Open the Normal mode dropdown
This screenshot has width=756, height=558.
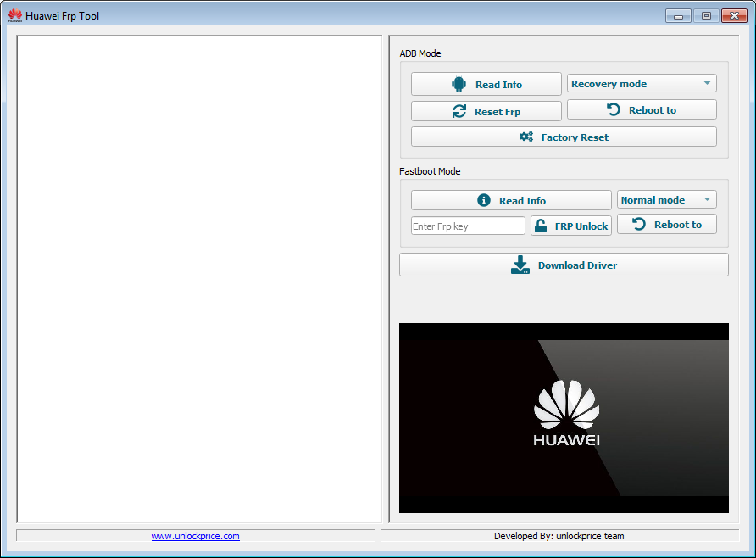[667, 199]
